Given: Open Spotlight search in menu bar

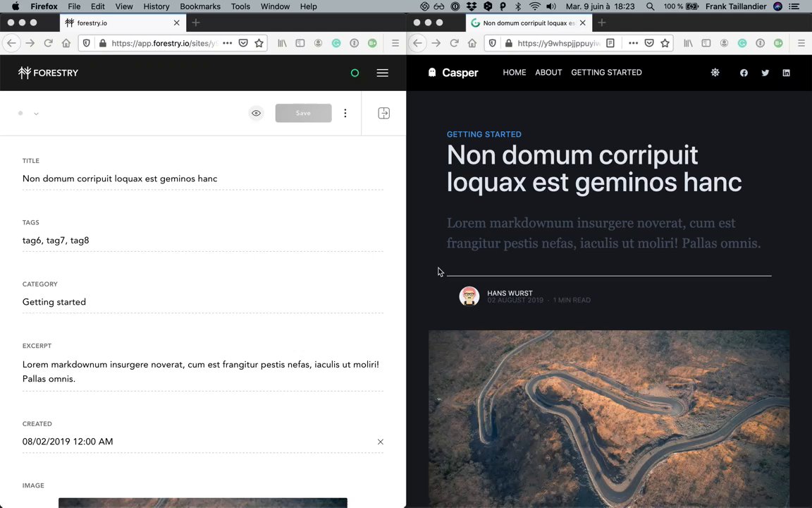Looking at the screenshot, I should click(650, 6).
